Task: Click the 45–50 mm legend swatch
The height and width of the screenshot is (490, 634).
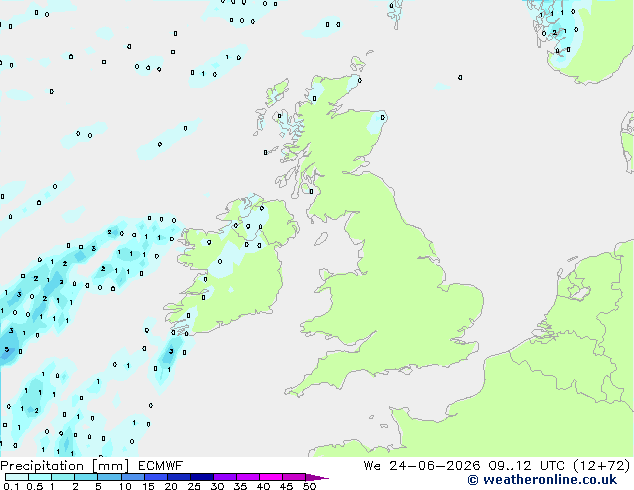Action: click(294, 477)
